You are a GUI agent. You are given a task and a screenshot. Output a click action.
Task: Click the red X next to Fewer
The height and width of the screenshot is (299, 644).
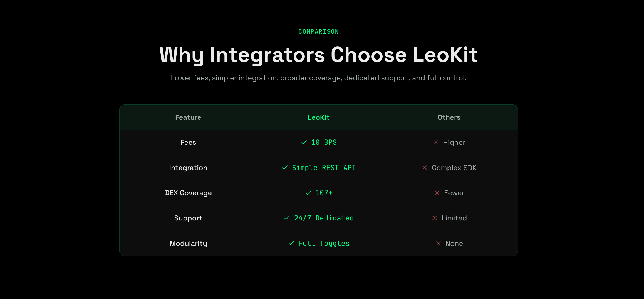click(437, 193)
